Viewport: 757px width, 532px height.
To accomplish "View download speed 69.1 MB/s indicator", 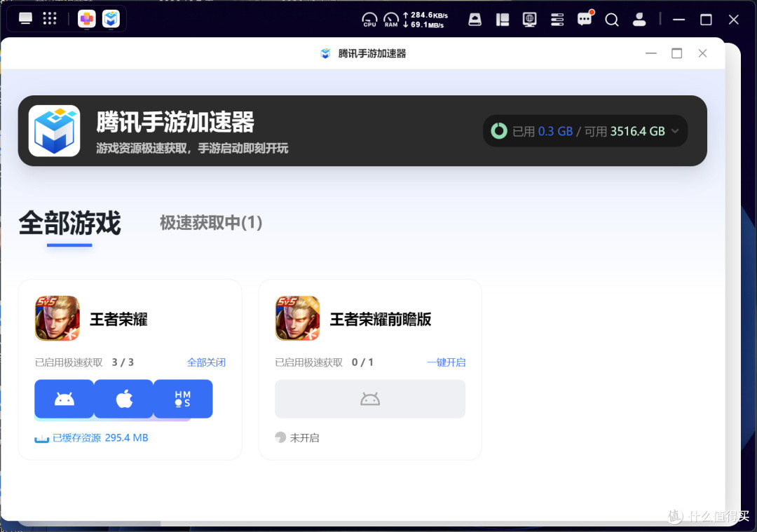I will (x=423, y=25).
